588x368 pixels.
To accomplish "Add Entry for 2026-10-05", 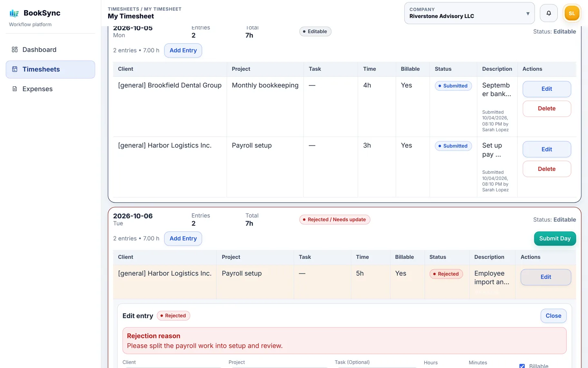I will click(183, 50).
